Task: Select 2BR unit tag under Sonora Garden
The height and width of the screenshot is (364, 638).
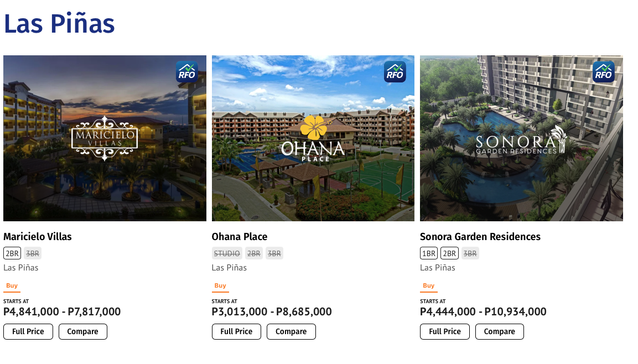Action: coord(449,253)
